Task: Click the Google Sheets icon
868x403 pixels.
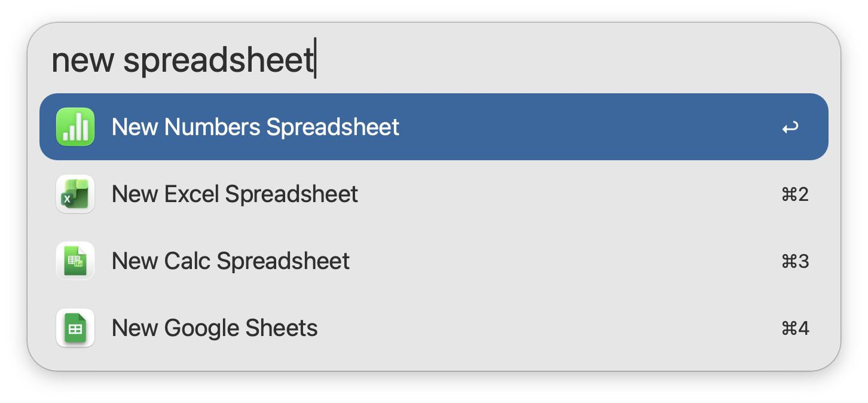Action: 75,328
